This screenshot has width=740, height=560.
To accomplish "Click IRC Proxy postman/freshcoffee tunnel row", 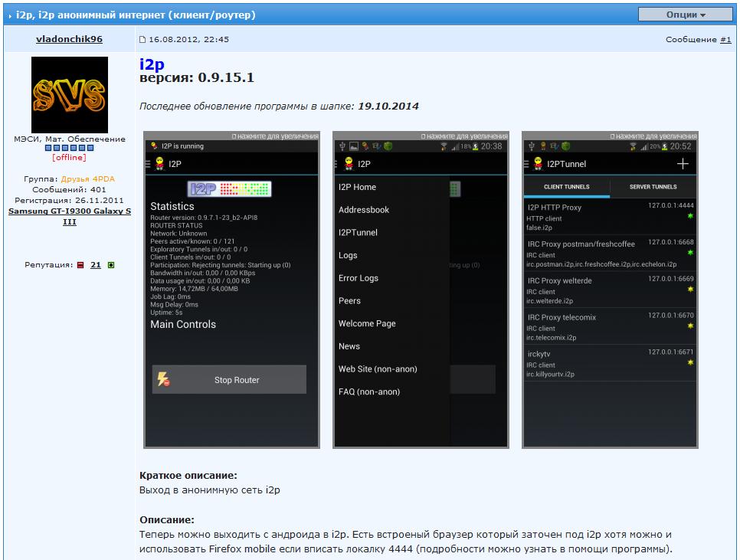I will click(x=611, y=254).
